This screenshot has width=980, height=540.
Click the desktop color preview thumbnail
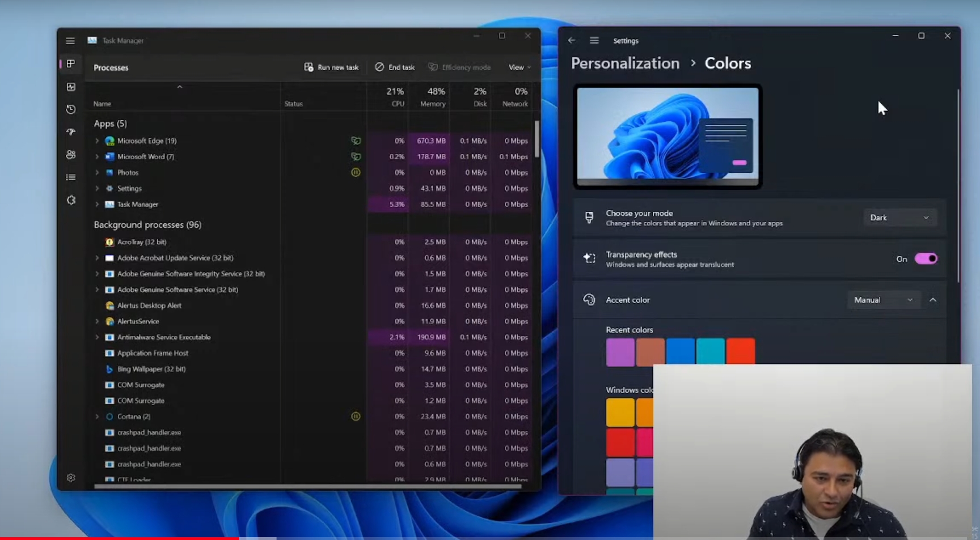coord(668,137)
